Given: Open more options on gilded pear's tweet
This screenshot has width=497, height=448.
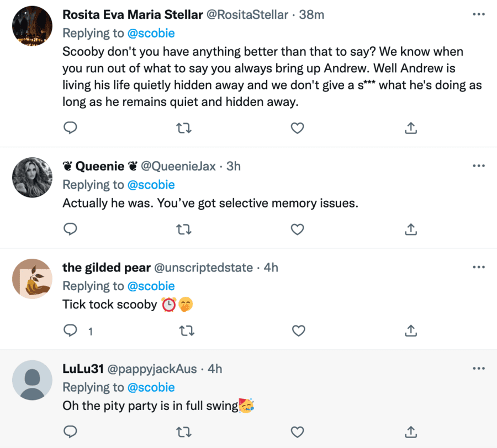Looking at the screenshot, I should tap(478, 267).
